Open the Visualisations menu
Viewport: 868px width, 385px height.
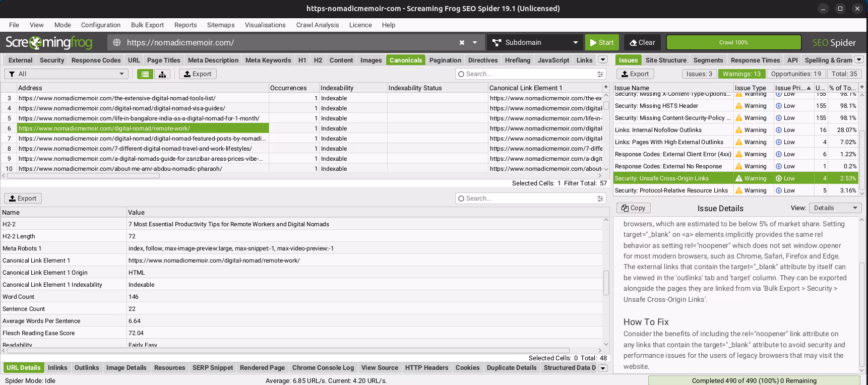click(x=265, y=25)
